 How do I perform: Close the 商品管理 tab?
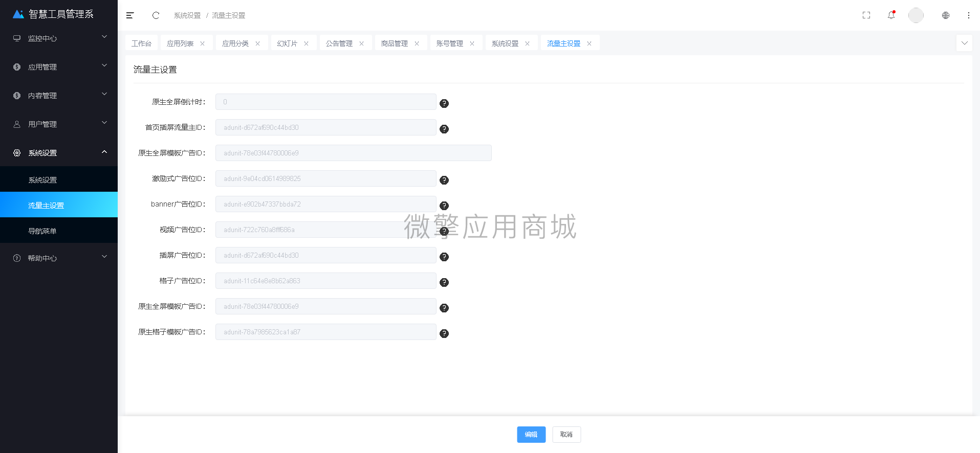pos(417,43)
